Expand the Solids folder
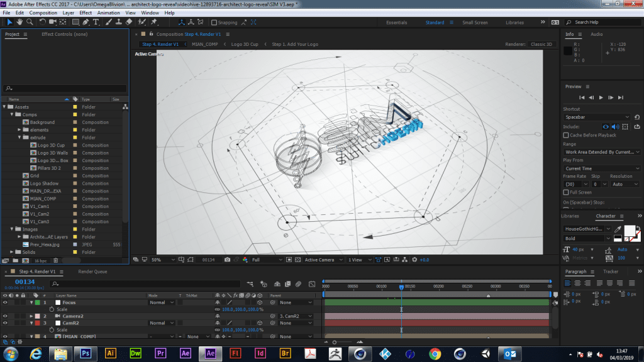This screenshot has width=644, height=362. (x=12, y=252)
